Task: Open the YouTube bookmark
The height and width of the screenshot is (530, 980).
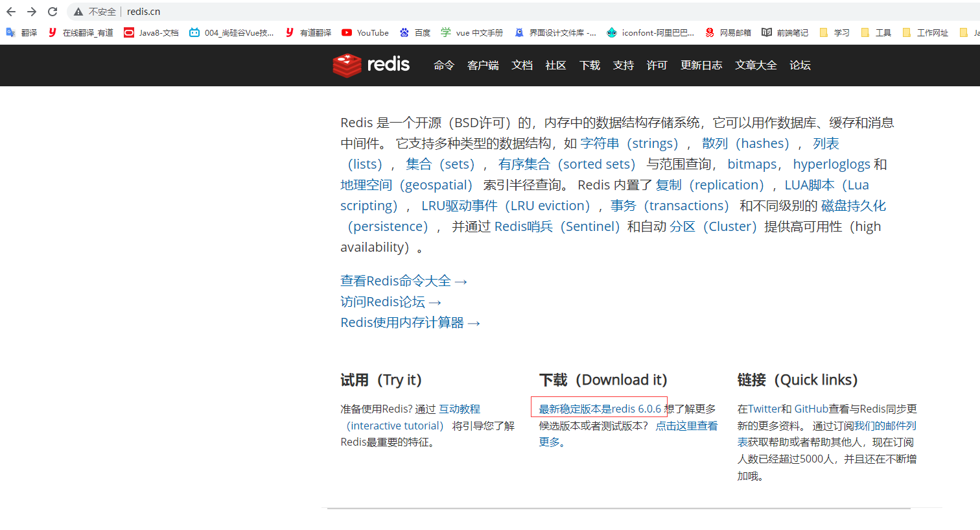Action: 365,32
